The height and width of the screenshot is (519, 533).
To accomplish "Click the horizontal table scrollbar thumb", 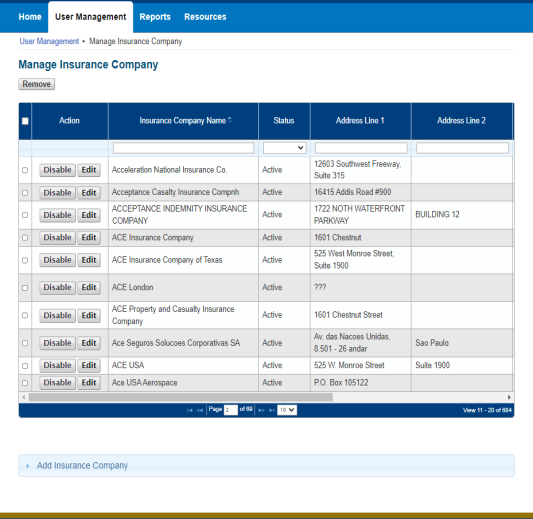I will [x=180, y=397].
